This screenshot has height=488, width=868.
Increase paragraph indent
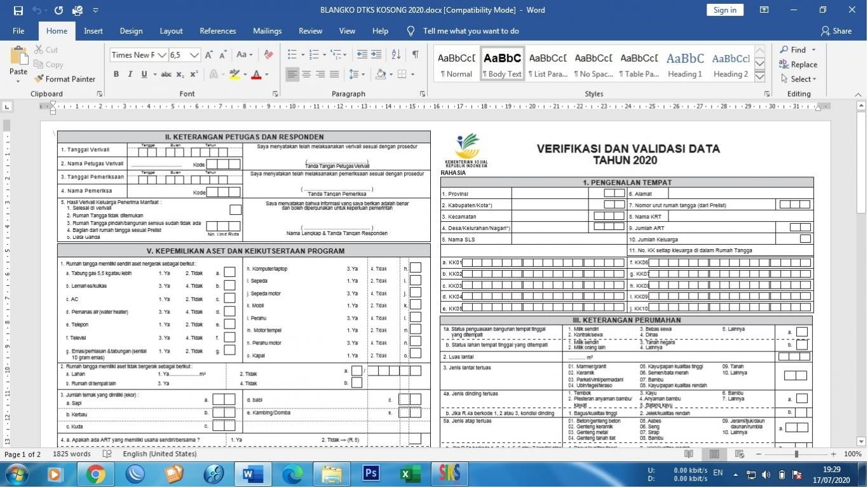point(376,55)
